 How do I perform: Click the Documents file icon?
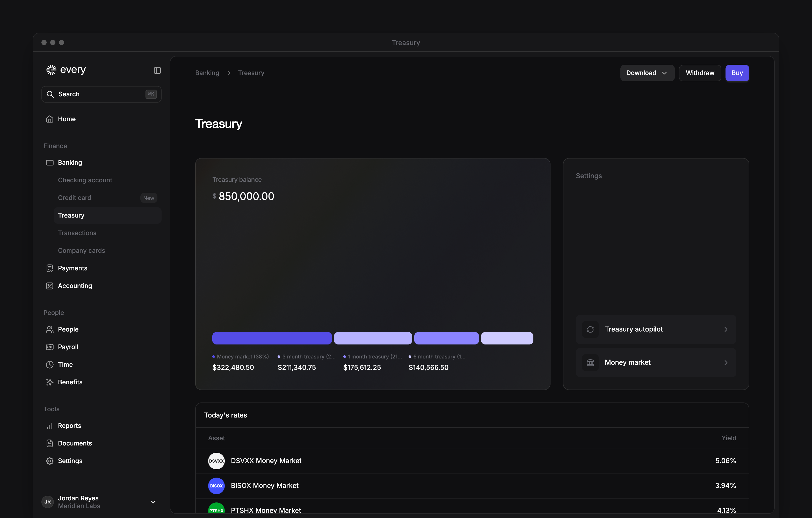click(x=49, y=443)
